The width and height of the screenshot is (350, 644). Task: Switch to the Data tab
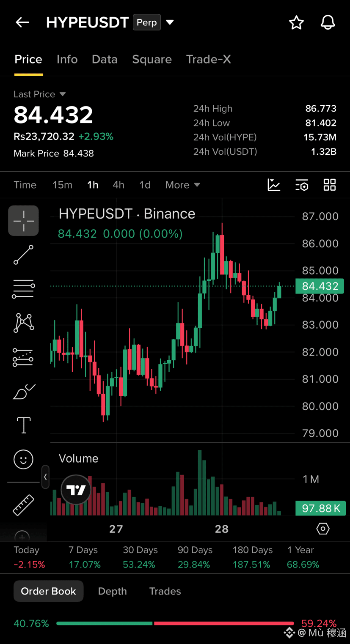(x=105, y=59)
